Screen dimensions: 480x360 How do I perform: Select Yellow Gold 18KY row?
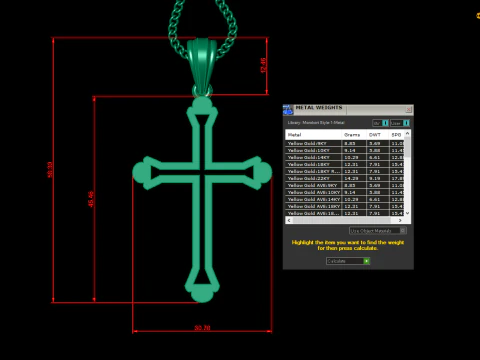coord(345,164)
